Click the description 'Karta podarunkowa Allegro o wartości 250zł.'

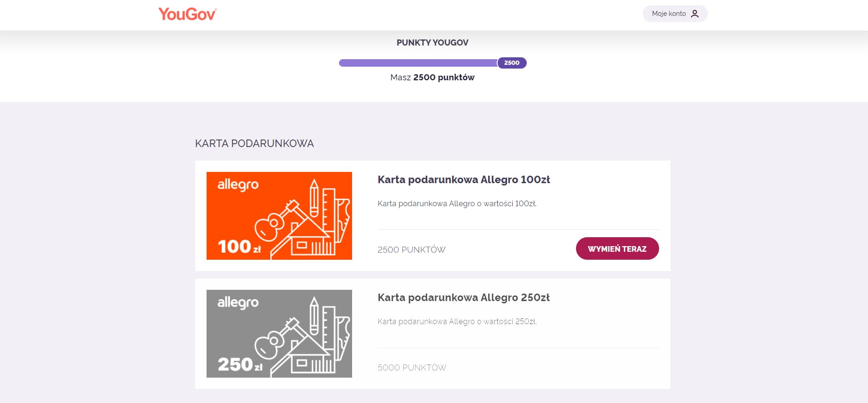457,321
